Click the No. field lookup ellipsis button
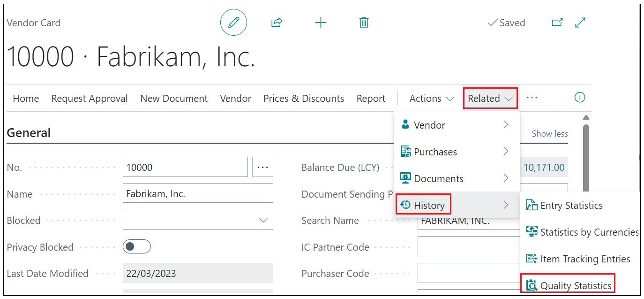The image size is (644, 299). click(x=262, y=167)
